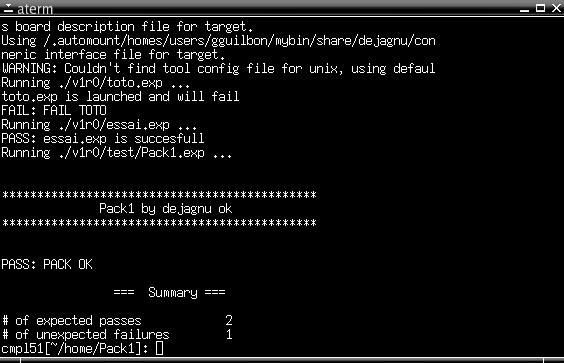The image size is (564, 363).
Task: Click the toto.exp is launched message
Action: [120, 97]
